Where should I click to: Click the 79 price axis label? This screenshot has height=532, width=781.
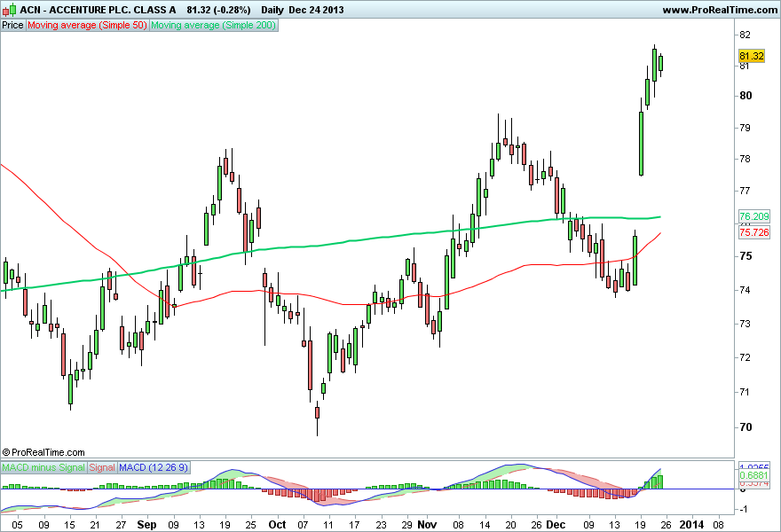coord(745,128)
